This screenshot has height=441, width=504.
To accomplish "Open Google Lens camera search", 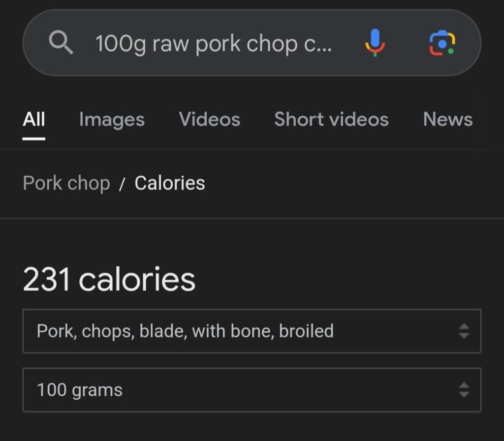I will [x=441, y=43].
